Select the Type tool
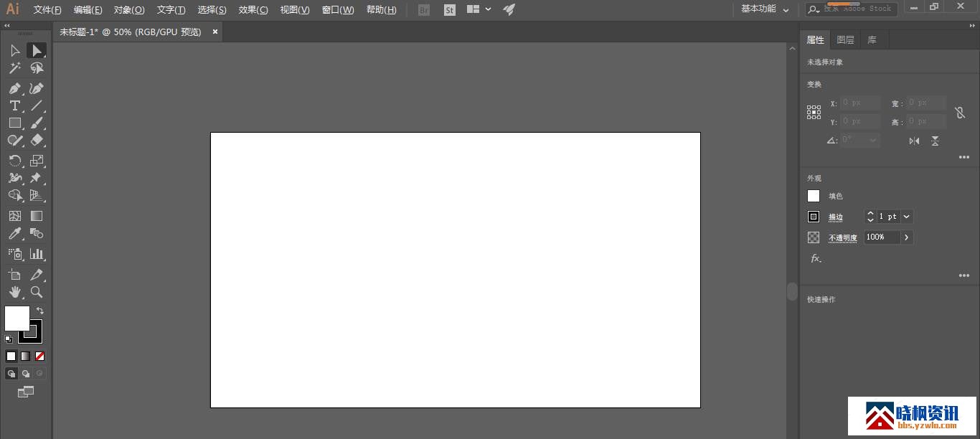The width and height of the screenshot is (980, 439). coord(14,105)
